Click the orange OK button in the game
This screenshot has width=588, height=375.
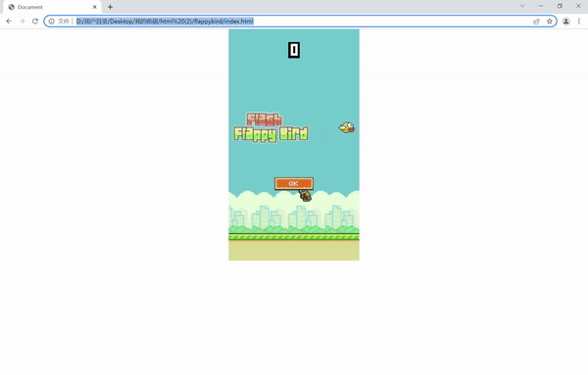[294, 183]
